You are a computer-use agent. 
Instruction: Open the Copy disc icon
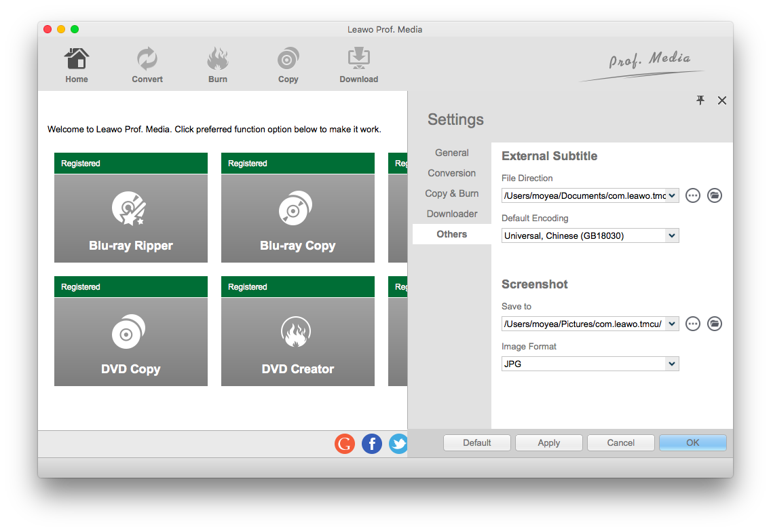click(x=288, y=60)
